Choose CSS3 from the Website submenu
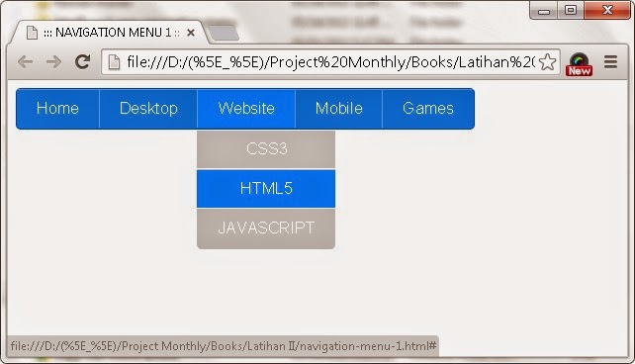635x364 pixels. click(x=266, y=149)
